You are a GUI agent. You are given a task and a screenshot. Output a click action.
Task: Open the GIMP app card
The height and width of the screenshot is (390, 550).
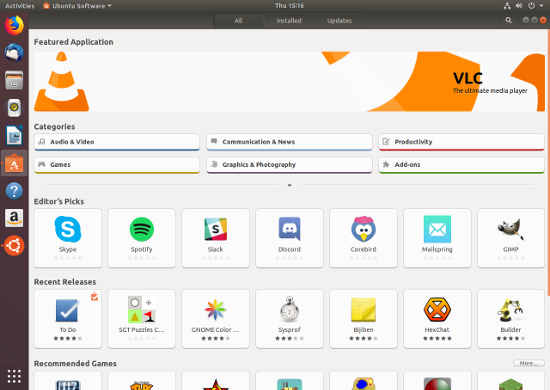[511, 238]
